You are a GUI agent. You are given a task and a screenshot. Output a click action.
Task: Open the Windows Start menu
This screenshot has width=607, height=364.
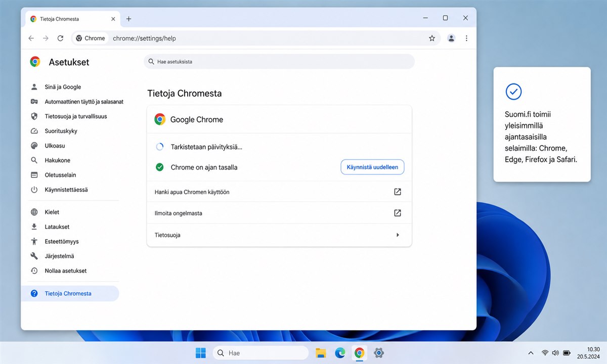pyautogui.click(x=201, y=353)
